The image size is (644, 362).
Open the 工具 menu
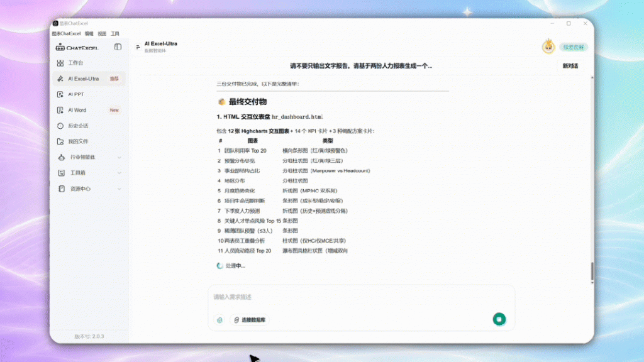click(115, 34)
